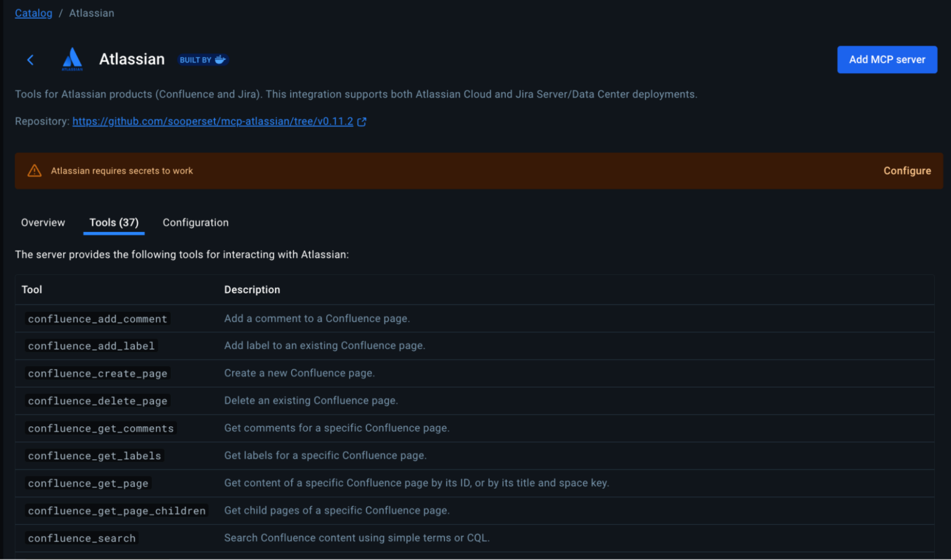Click the confluence_get_page_children entry

pos(116,510)
